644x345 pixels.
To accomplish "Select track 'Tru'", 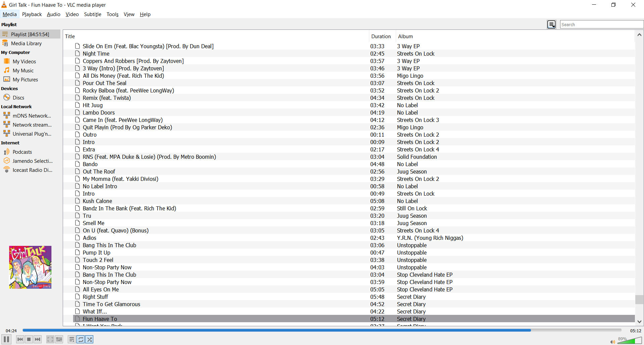I will tap(354, 216).
